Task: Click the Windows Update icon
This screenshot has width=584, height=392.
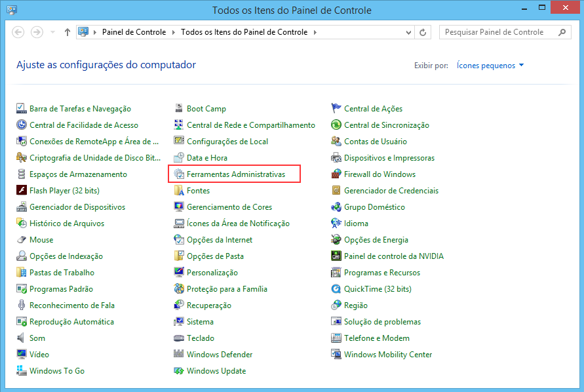Action: coord(179,371)
